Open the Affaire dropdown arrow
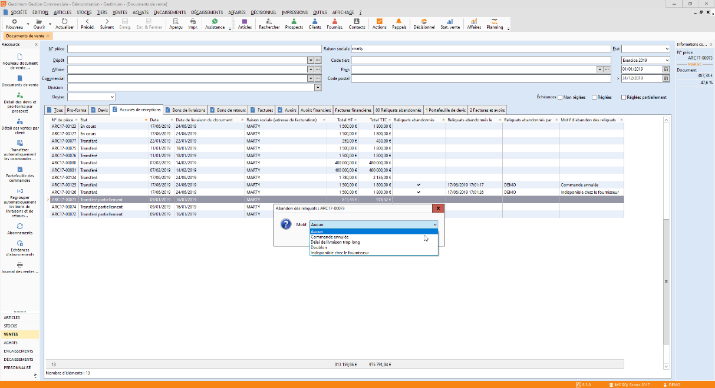The height and width of the screenshot is (388, 715). [311, 69]
